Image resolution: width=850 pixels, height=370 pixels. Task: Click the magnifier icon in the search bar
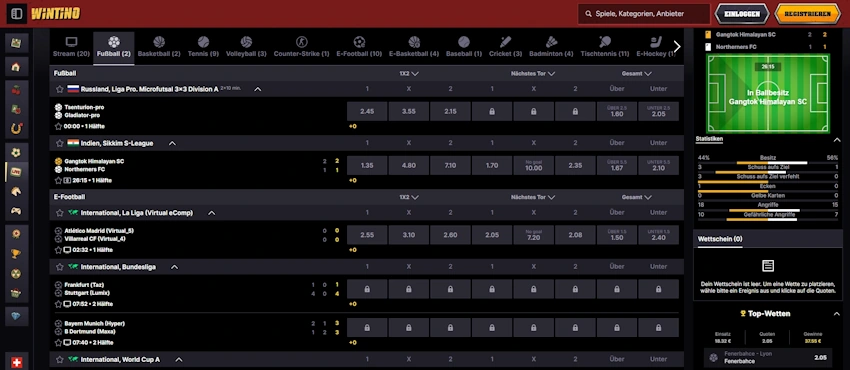tap(589, 14)
